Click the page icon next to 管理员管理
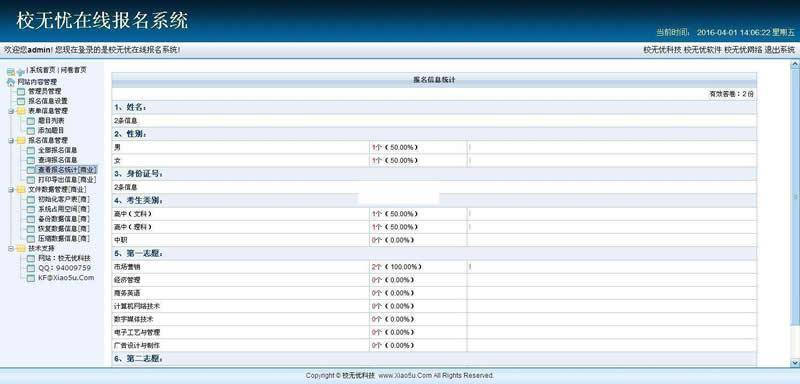 click(x=21, y=92)
